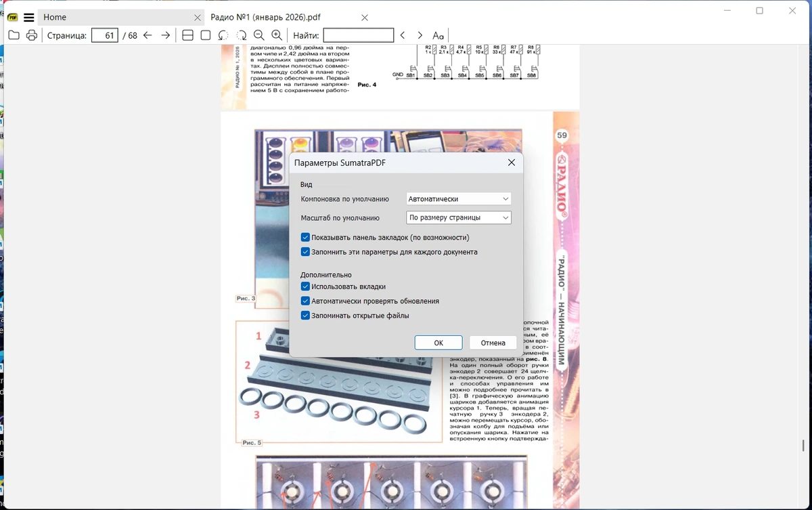Maximize the SumatraPDF window
Screen dimensions: 812x510
click(759, 11)
